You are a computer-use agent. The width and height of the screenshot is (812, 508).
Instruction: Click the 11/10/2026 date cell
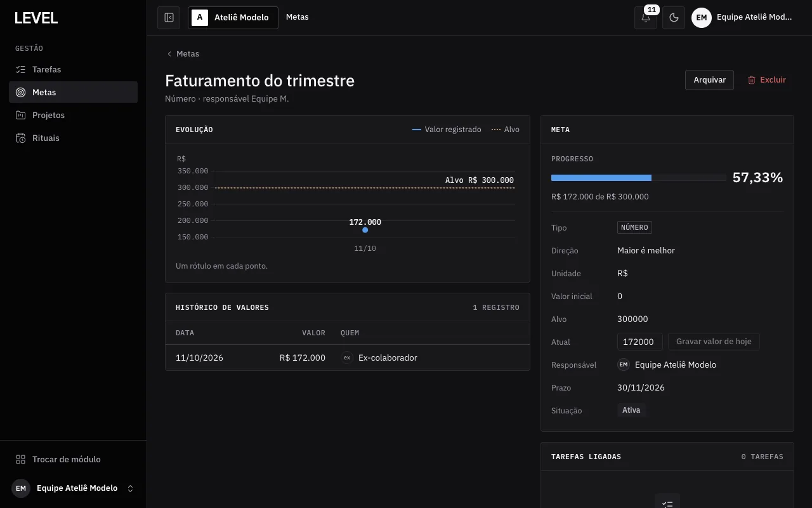coord(199,358)
